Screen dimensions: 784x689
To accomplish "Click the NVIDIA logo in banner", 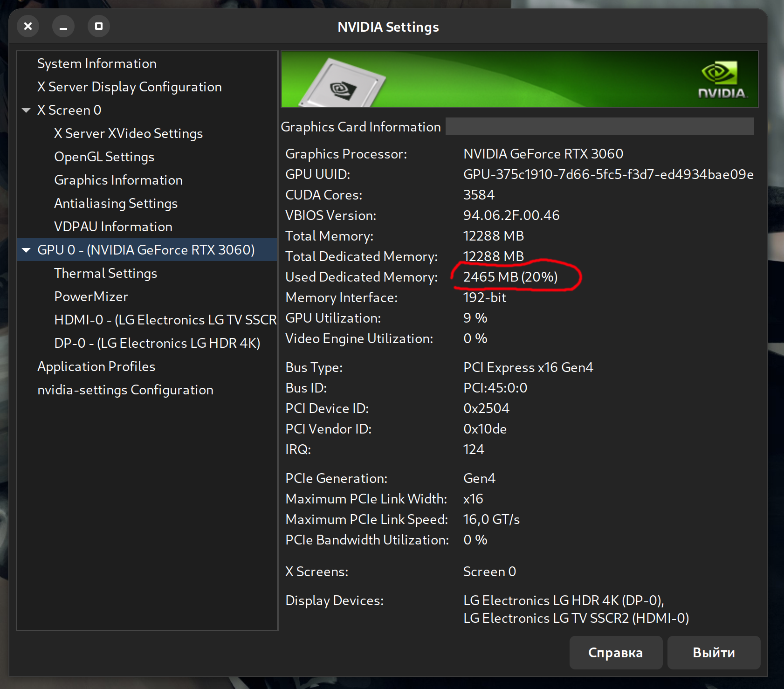I will pos(722,79).
